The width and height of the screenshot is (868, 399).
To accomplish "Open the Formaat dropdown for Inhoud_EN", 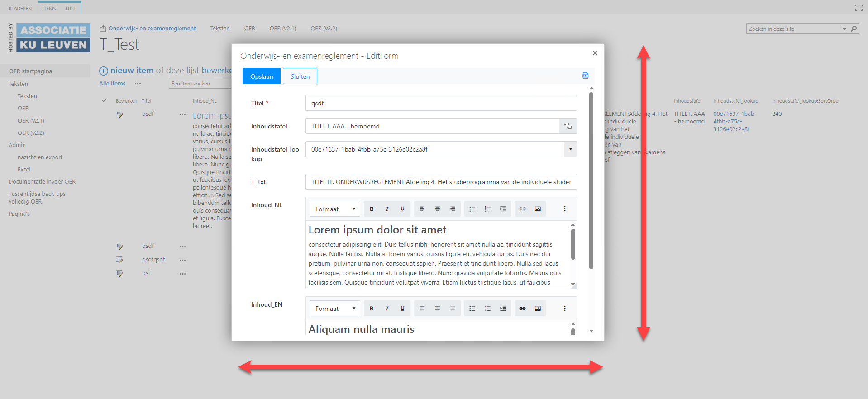I will tap(335, 309).
